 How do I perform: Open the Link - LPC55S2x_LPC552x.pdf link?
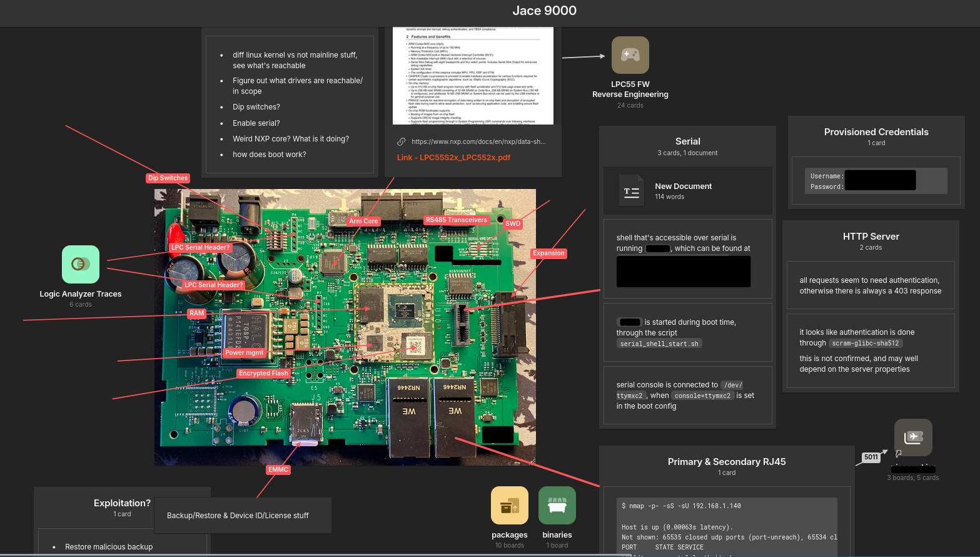[x=453, y=158]
